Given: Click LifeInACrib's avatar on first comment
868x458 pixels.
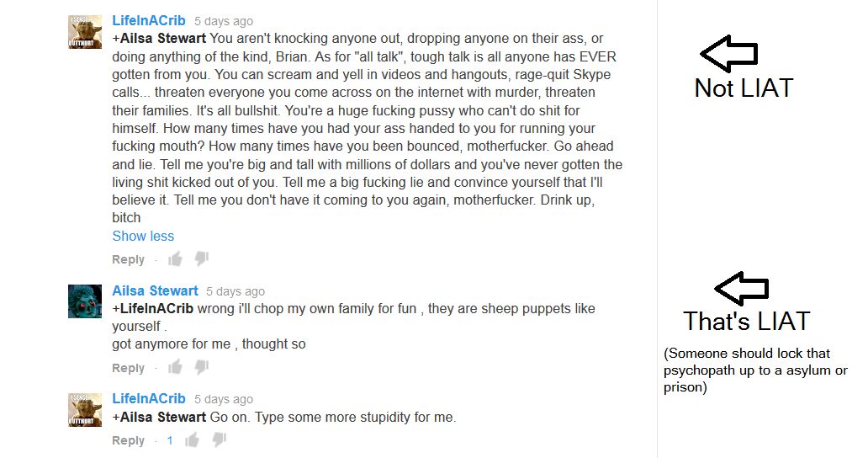Looking at the screenshot, I should point(85,31).
